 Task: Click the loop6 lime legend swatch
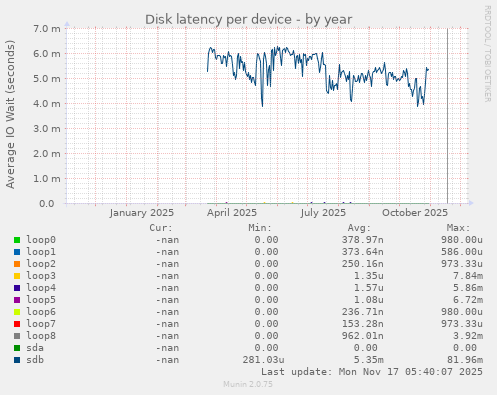pyautogui.click(x=17, y=312)
